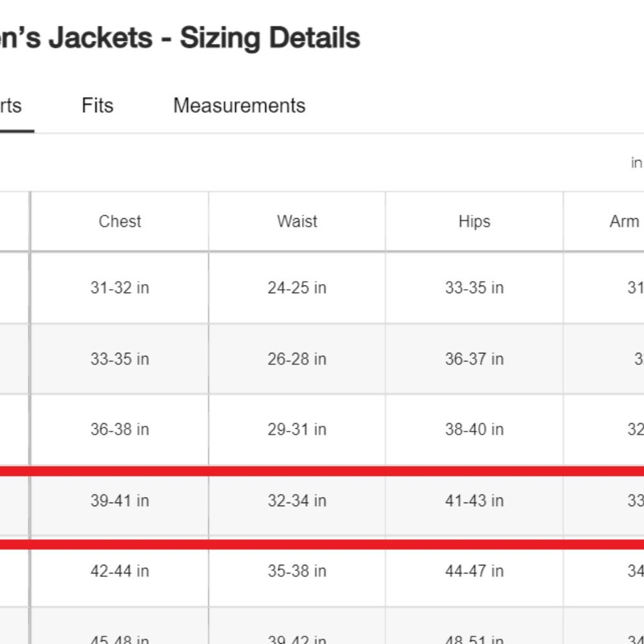Image resolution: width=644 pixels, height=644 pixels.
Task: Click the highlighted 41-43 in hips cell
Action: point(474,500)
